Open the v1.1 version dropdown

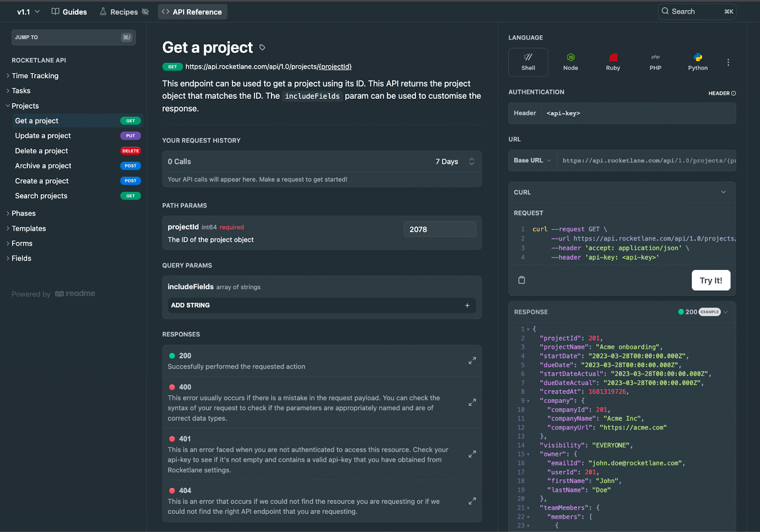tap(28, 12)
